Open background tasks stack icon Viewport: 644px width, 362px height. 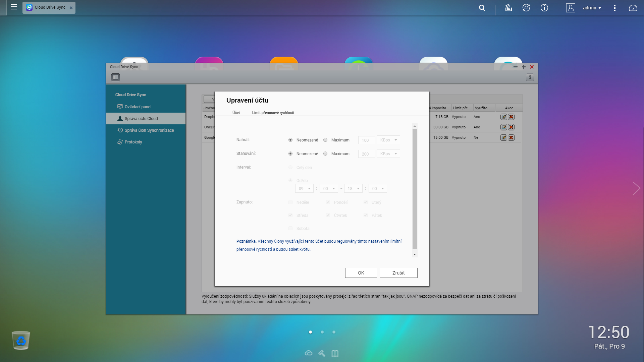pos(508,8)
